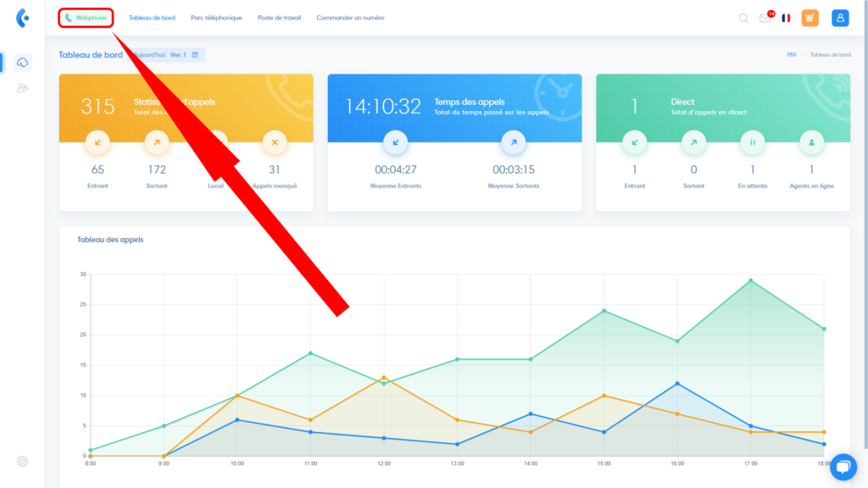
Task: Go to the Parc téléphonique menu
Action: (x=216, y=18)
